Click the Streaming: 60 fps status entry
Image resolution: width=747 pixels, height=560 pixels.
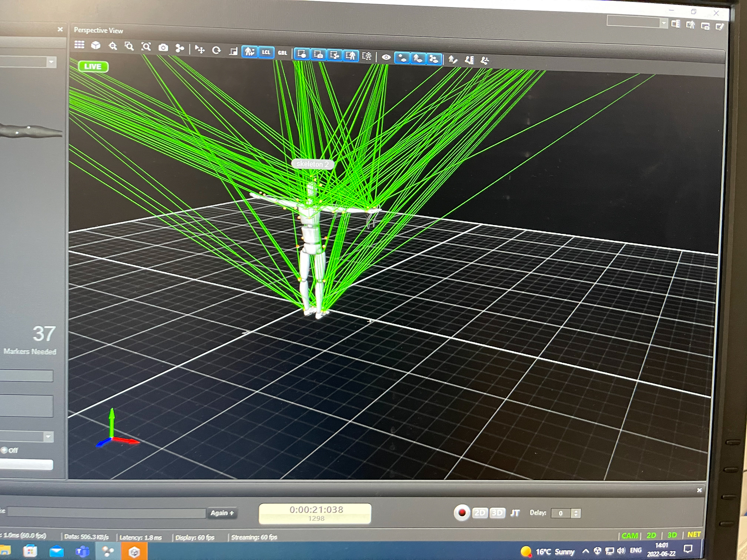pos(254,537)
